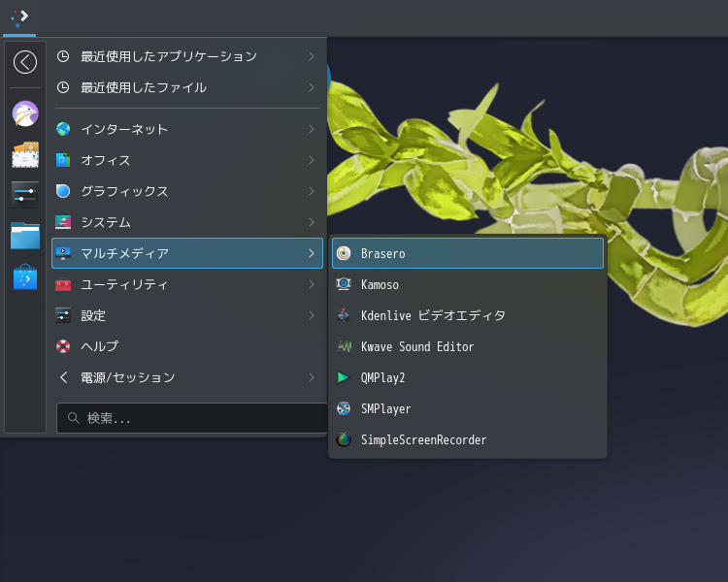Expand the 電源/セッション submenu arrow
The image size is (728, 582).
click(x=312, y=377)
